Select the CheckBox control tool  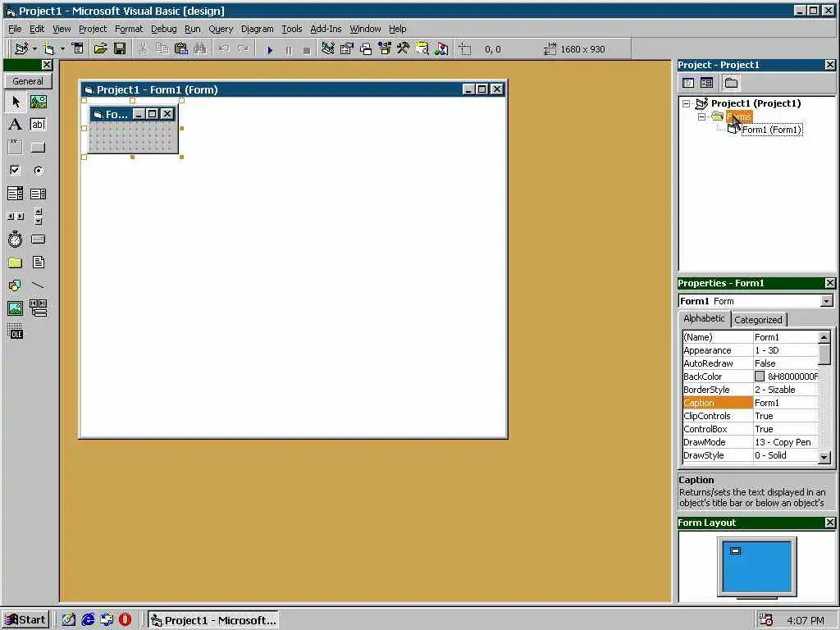pos(16,171)
